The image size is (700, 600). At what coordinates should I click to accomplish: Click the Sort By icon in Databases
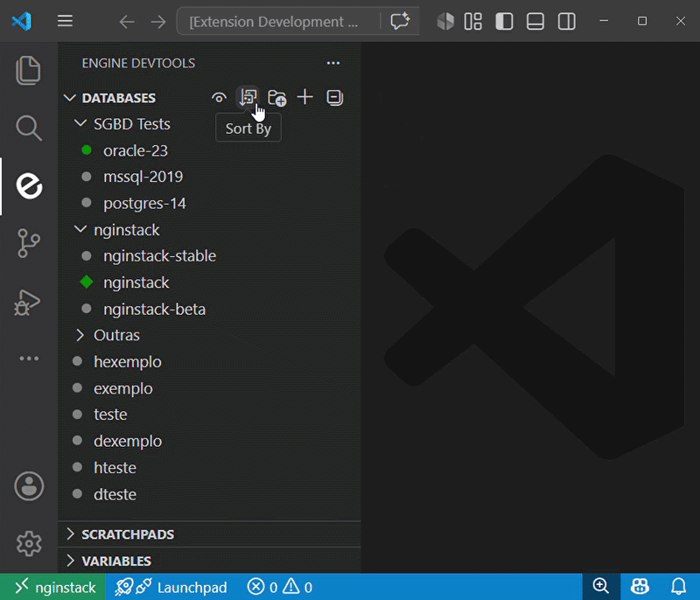[248, 97]
